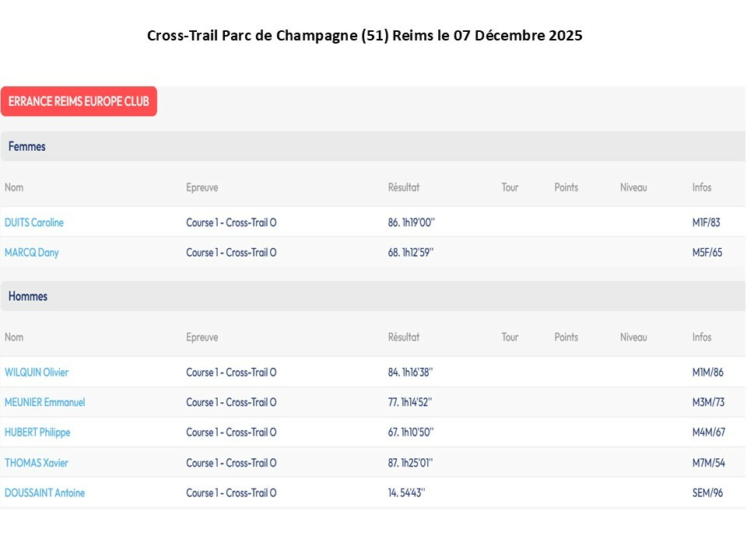Open MARCQ Dany athlete link

(32, 253)
